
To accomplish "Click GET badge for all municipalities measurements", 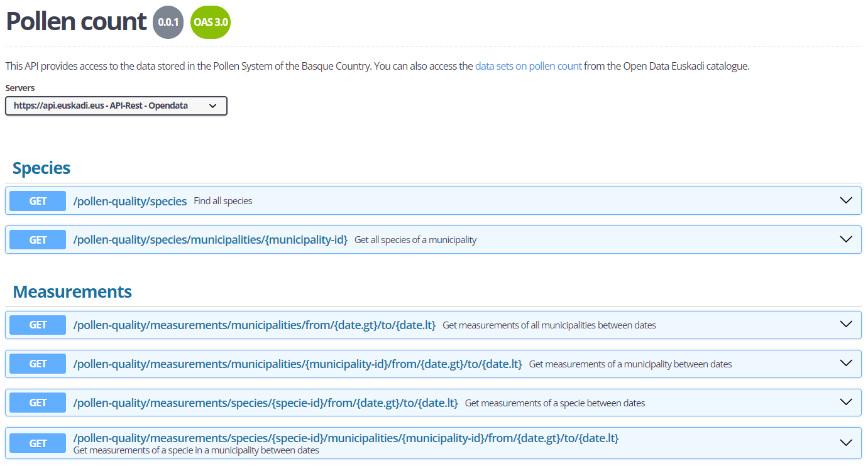I will (x=38, y=325).
